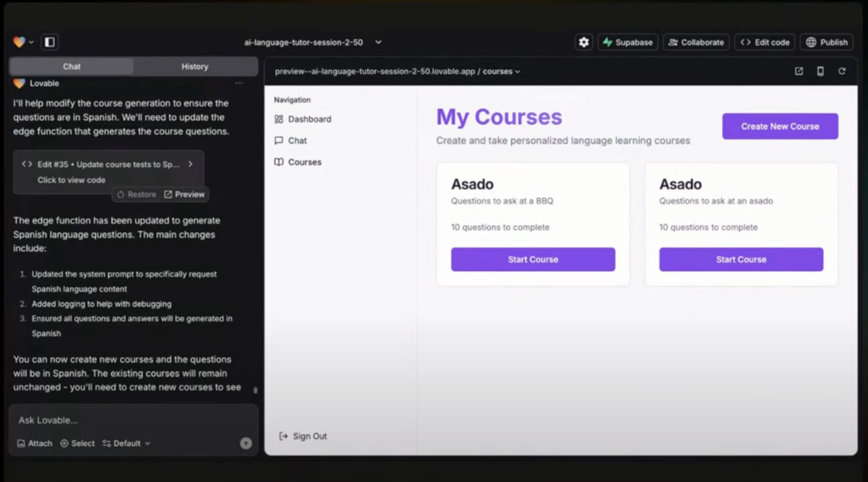Click the Create New Course button

pyautogui.click(x=780, y=126)
